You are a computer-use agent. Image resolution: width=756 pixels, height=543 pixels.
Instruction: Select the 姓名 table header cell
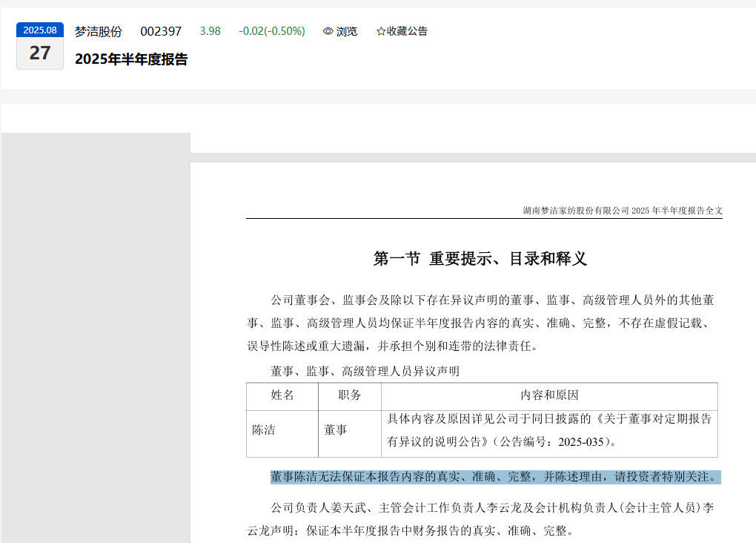282,396
